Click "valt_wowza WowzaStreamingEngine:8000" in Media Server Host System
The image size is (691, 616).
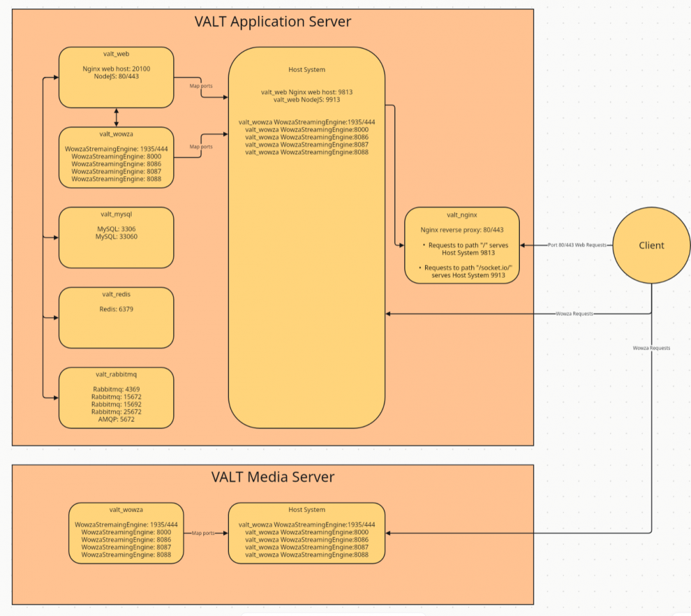[307, 532]
